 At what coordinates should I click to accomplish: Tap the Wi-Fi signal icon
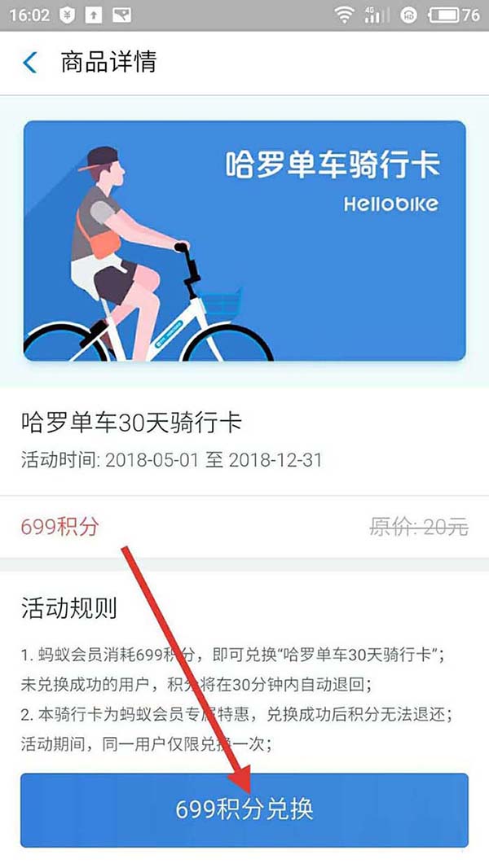(x=344, y=15)
